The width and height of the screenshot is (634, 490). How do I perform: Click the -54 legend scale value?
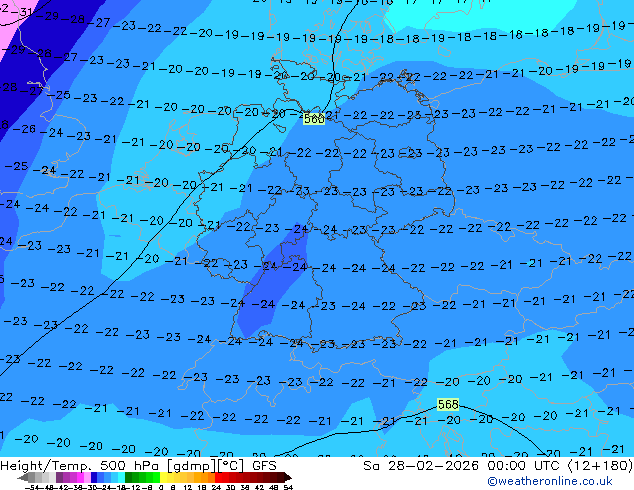(x=32, y=487)
